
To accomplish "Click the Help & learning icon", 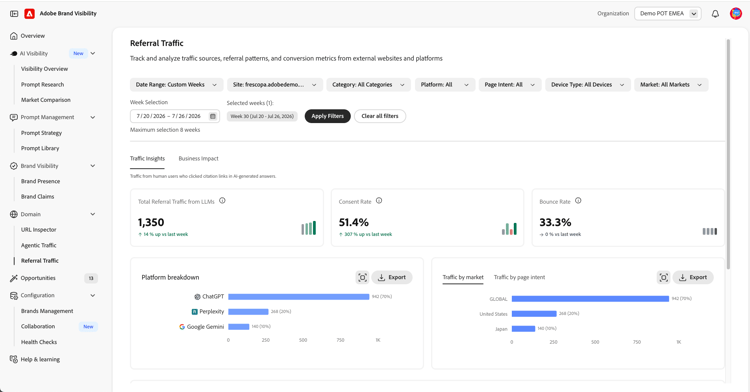I will point(14,359).
